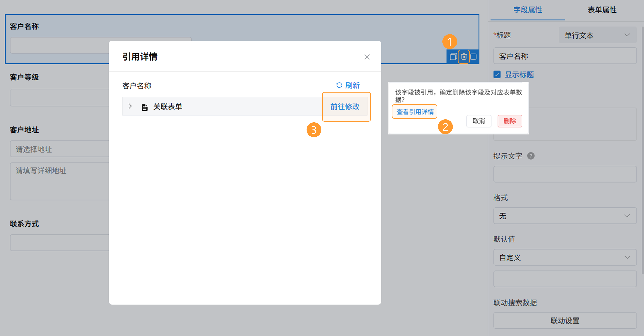Close the 引用详情 dialog
Viewport: 644px width, 336px height.
tap(367, 57)
